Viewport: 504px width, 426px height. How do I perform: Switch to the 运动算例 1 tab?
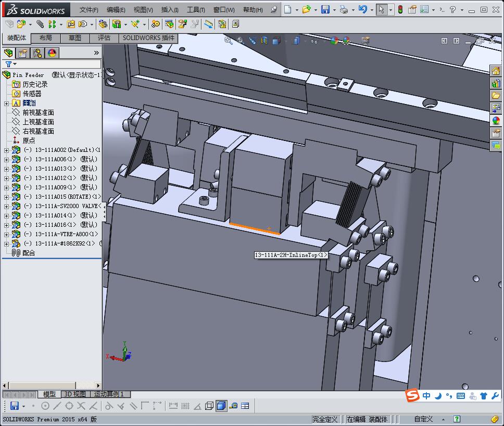click(109, 394)
